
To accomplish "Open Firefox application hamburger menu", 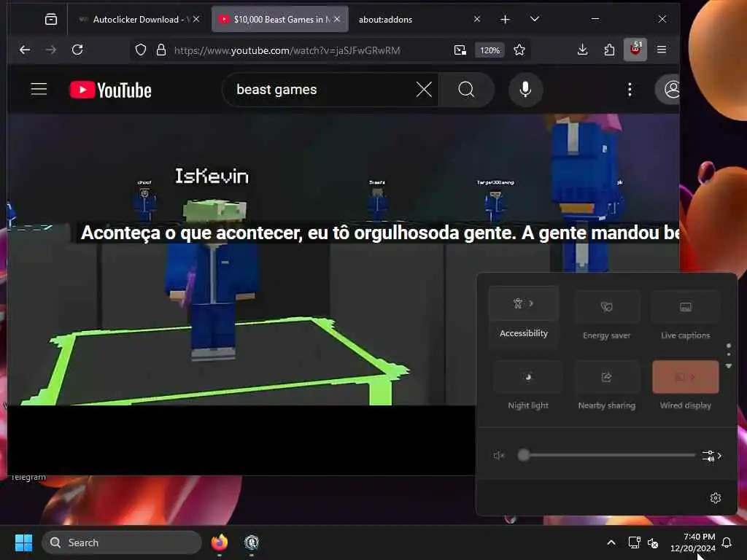I will point(662,50).
